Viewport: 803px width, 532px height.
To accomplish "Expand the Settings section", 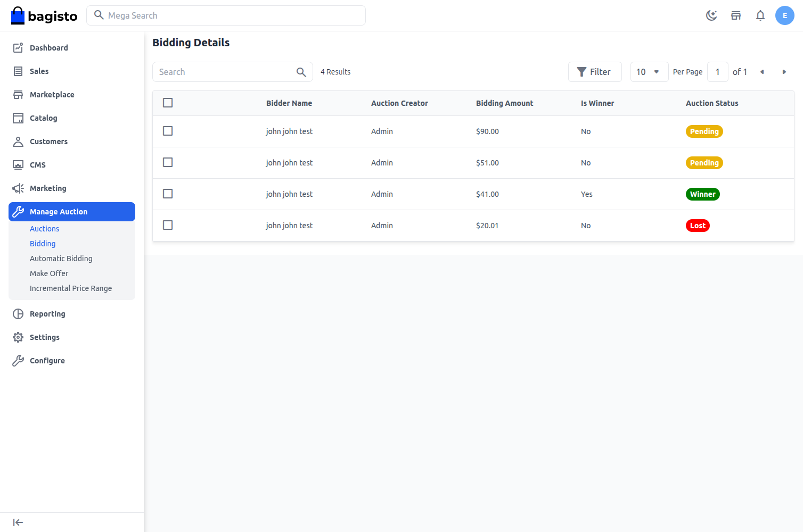I will (44, 337).
